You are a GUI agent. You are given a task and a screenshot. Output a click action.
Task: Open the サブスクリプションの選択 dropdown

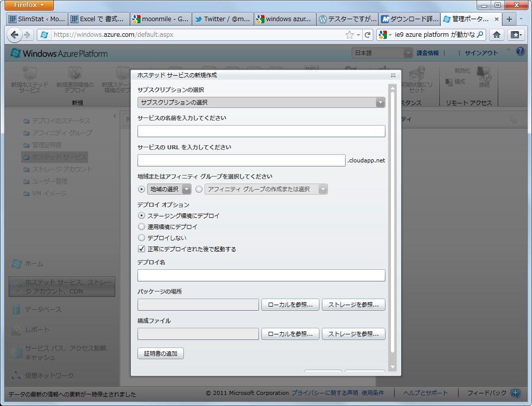[261, 102]
